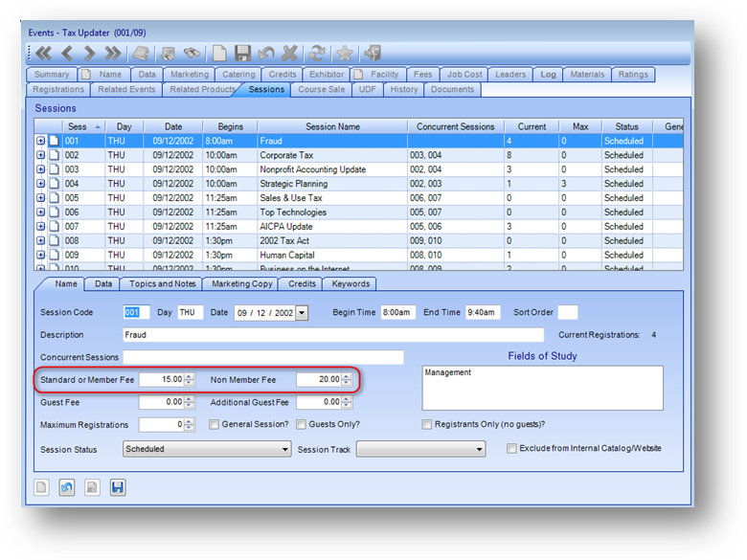Switch to the Summary tab
747x560 pixels.
coord(52,75)
